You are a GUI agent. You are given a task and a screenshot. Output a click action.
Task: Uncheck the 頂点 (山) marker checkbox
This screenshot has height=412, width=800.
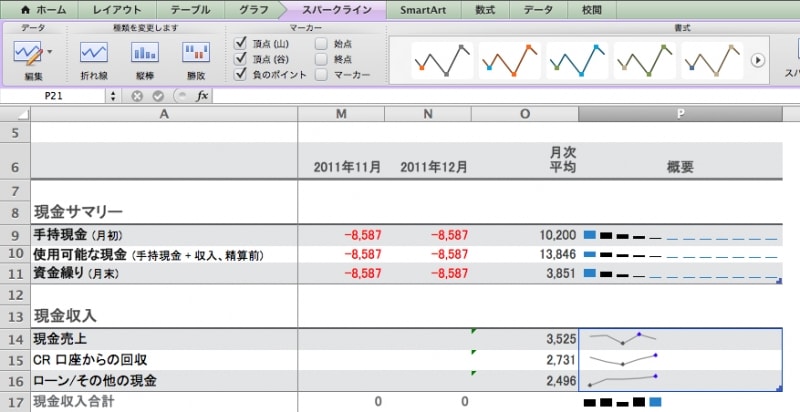(x=240, y=43)
